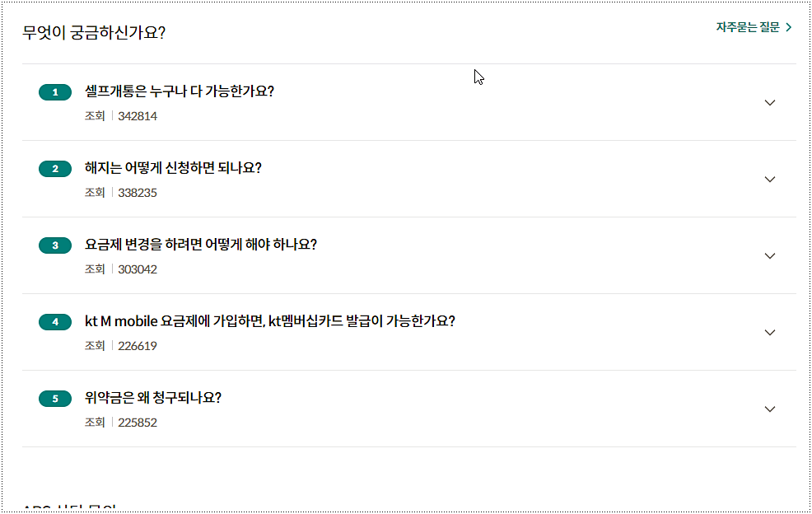Open the kt M mobile 멤버십카드 question

(x=269, y=321)
